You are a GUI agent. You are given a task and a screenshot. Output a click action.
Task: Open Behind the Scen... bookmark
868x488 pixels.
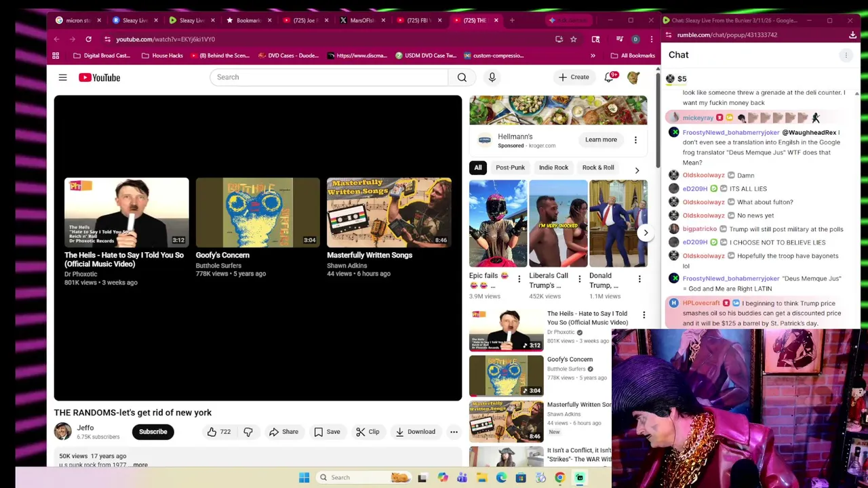click(x=220, y=56)
